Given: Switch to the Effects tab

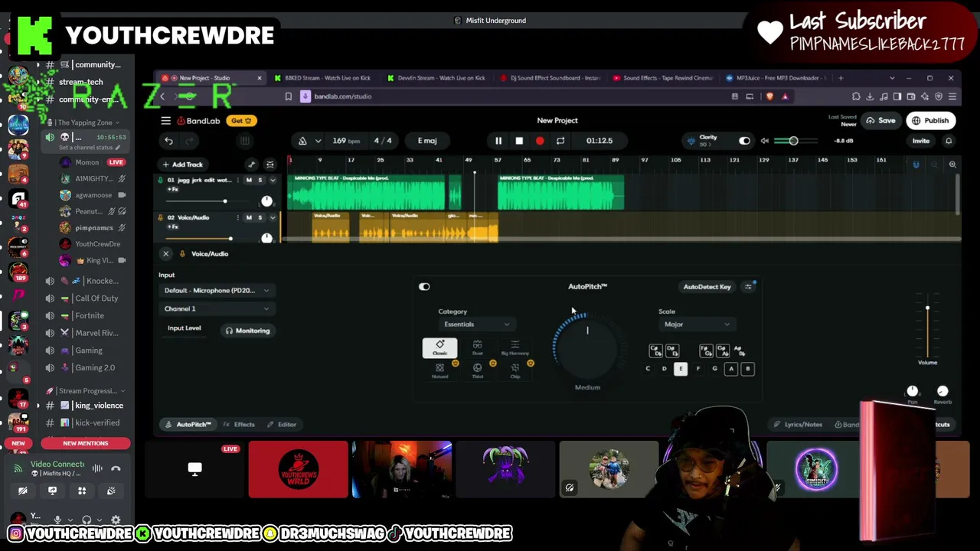Looking at the screenshot, I should [x=240, y=425].
